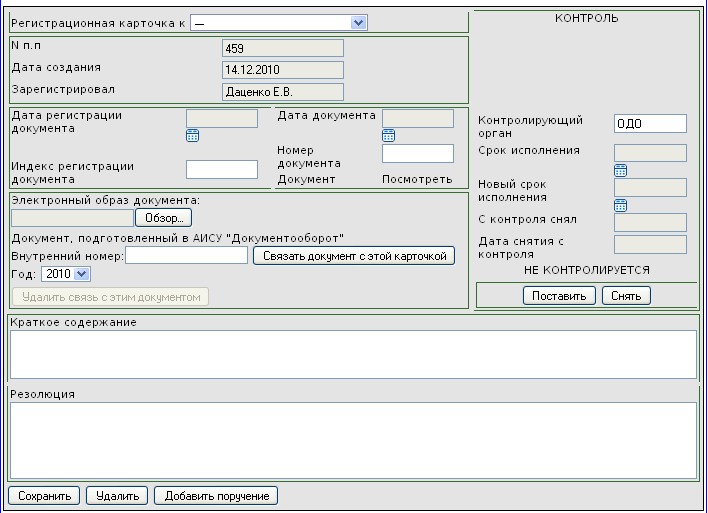Click the НЕ КОНТРОЛИРУЕТСЯ status text

(x=587, y=270)
